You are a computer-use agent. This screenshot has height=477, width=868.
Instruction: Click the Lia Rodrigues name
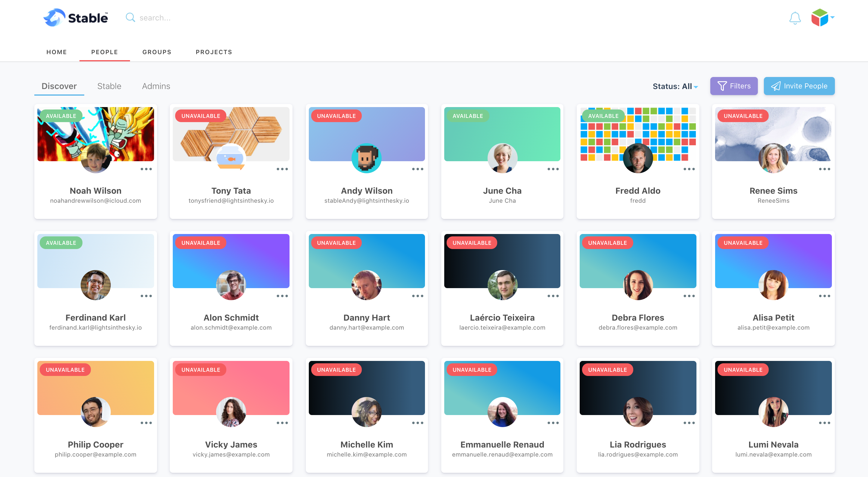point(638,445)
